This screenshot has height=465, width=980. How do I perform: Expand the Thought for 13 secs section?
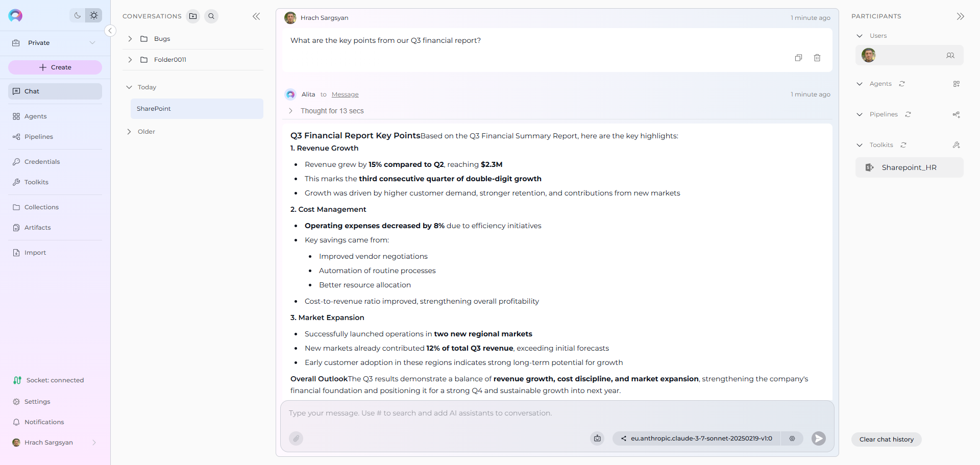tap(291, 111)
